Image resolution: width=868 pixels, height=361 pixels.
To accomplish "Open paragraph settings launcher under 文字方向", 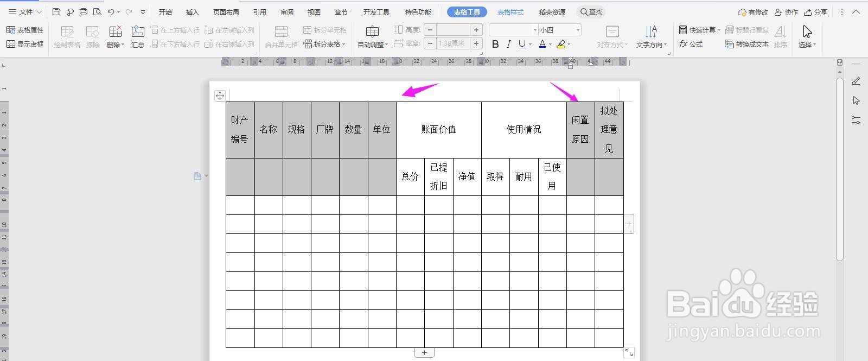I will [669, 53].
